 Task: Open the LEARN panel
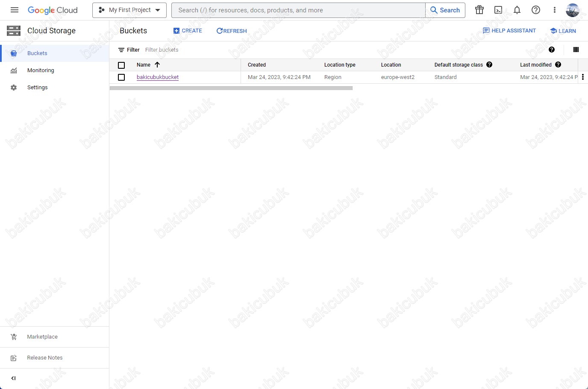click(x=563, y=31)
